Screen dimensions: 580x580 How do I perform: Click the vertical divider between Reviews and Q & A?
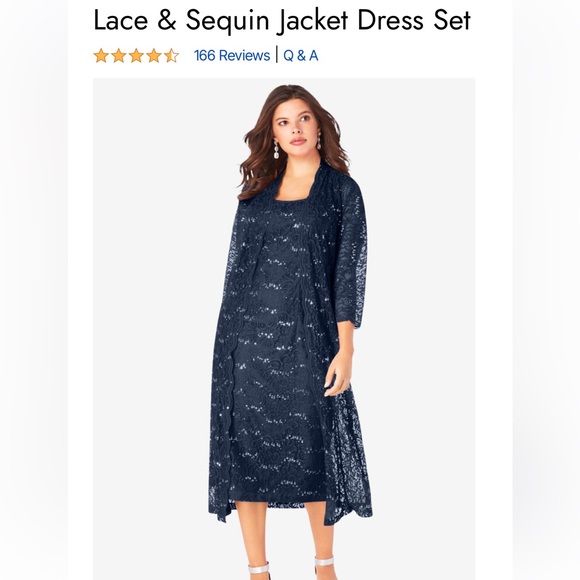click(277, 55)
